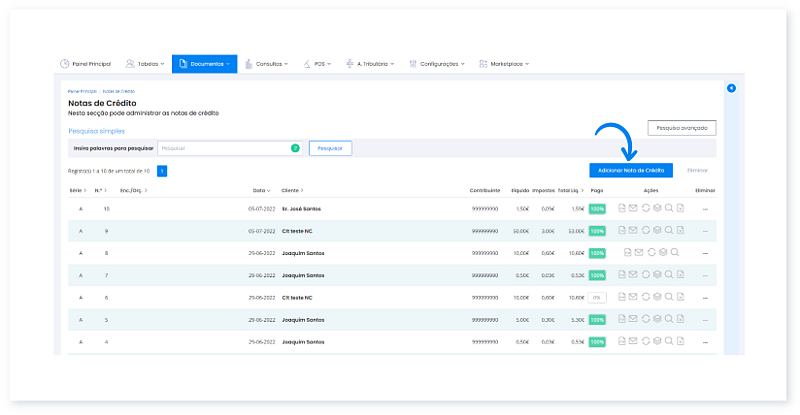The image size is (800, 415).
Task: Click the greyed Eliminar button beside Adicionar
Action: (697, 170)
